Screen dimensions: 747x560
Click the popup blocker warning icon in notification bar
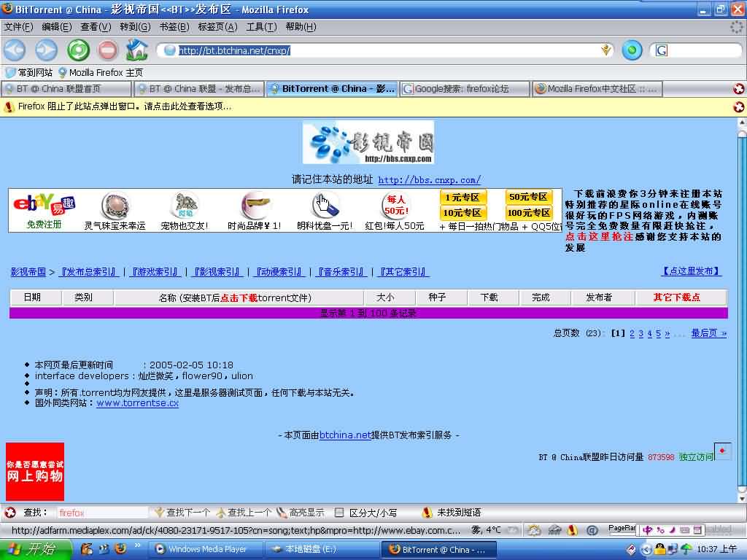click(9, 106)
